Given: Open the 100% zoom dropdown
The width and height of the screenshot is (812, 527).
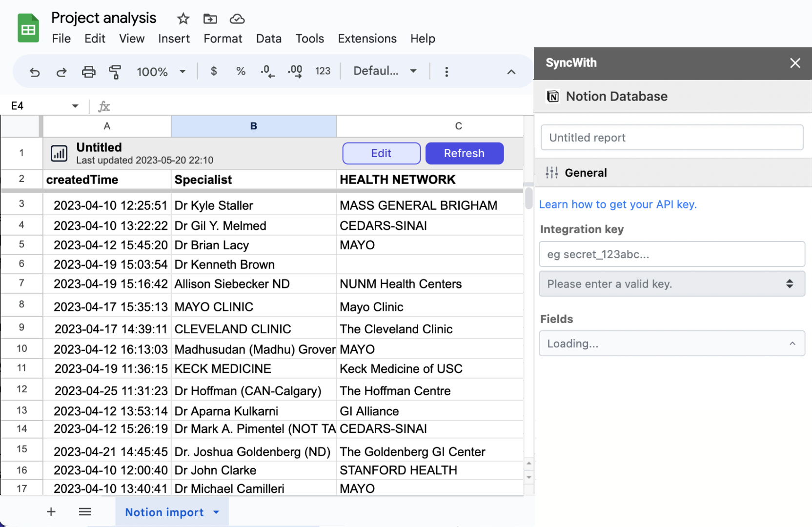Looking at the screenshot, I should (x=161, y=71).
